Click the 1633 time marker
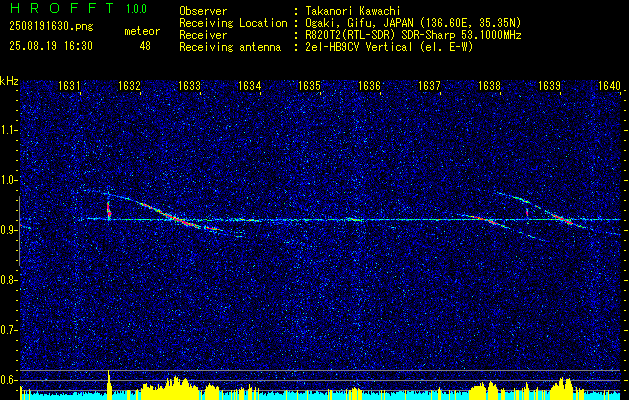Screen dimensions: 629x400 [x=189, y=86]
